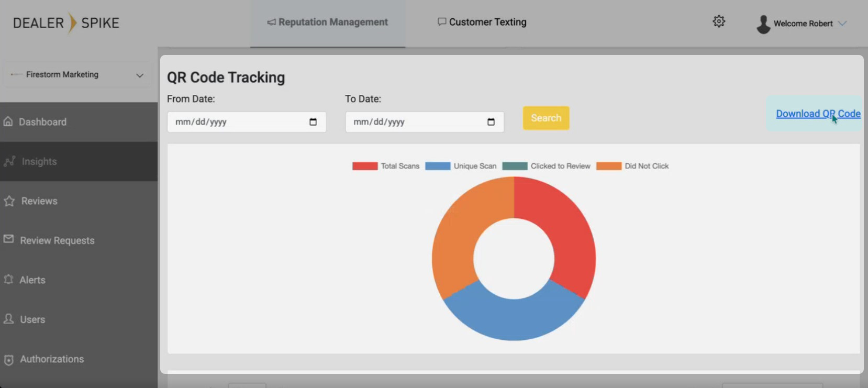Image resolution: width=868 pixels, height=388 pixels.
Task: Toggle the Unique Scan legend swatch
Action: coord(438,166)
